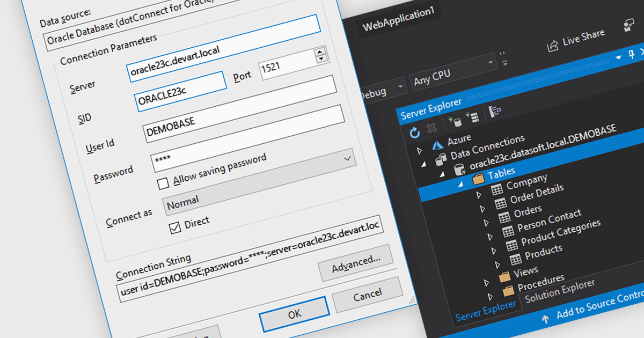Click the table icon next to Company
Screen dimensions: 644x338
[497, 189]
